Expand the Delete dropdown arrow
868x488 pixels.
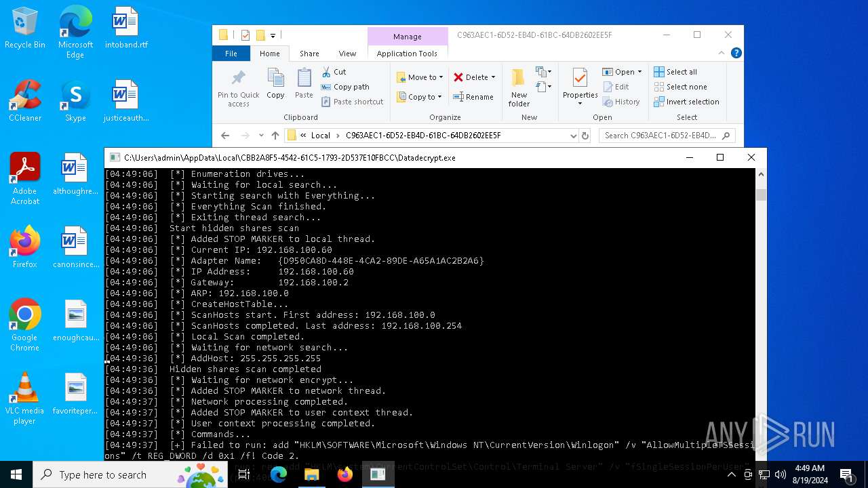[x=493, y=77]
